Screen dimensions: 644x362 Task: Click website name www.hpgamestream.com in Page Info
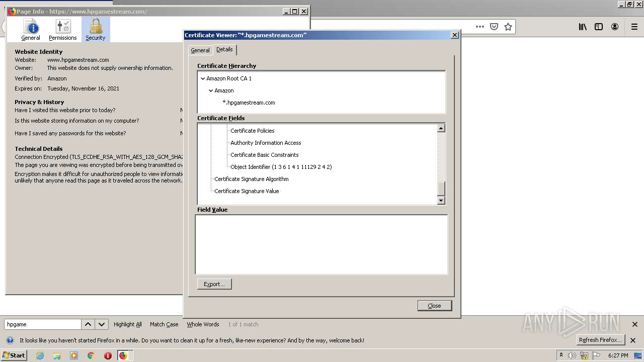[78, 60]
